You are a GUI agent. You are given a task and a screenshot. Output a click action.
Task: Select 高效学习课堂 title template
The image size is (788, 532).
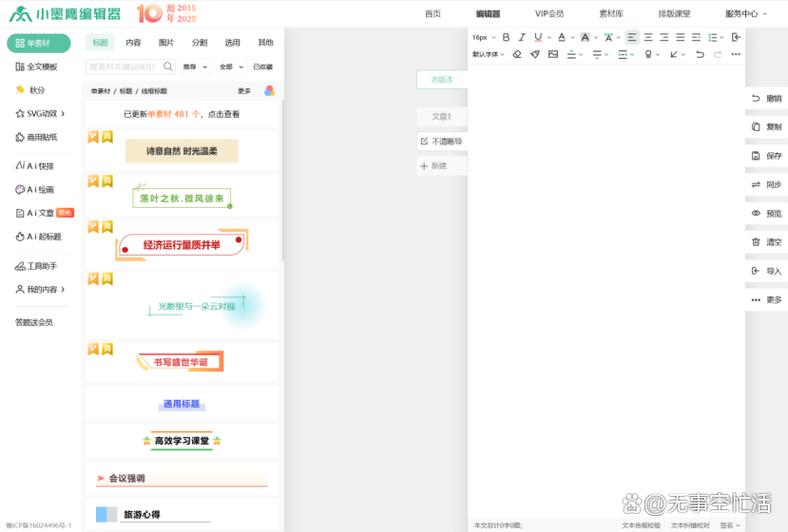coord(181,441)
